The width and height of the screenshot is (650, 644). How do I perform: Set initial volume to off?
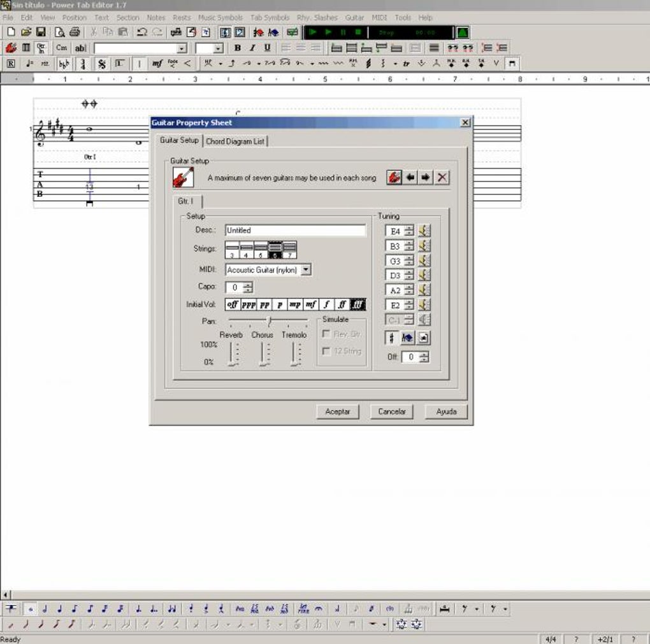[x=233, y=304]
